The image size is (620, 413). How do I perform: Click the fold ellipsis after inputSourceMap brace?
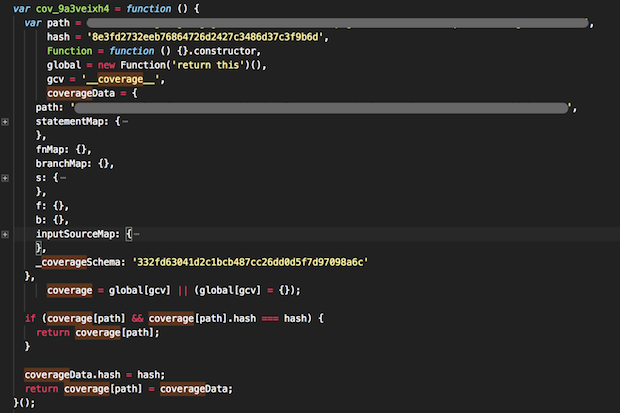coord(136,234)
